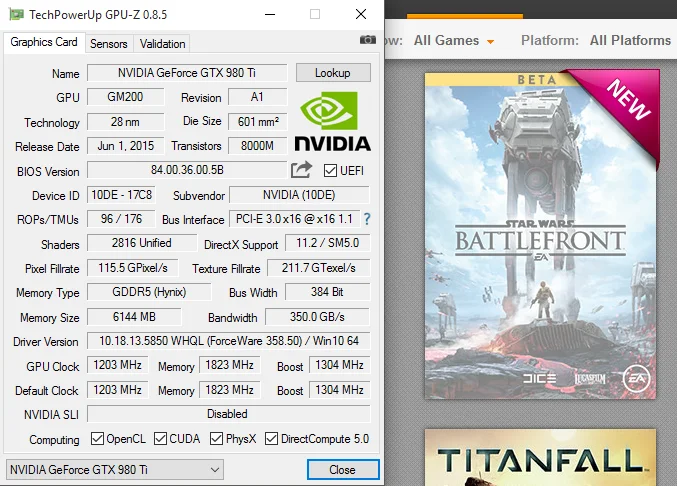Click the NVIDIA logo in GPU-Z
This screenshot has height=486, width=677.
[x=332, y=121]
